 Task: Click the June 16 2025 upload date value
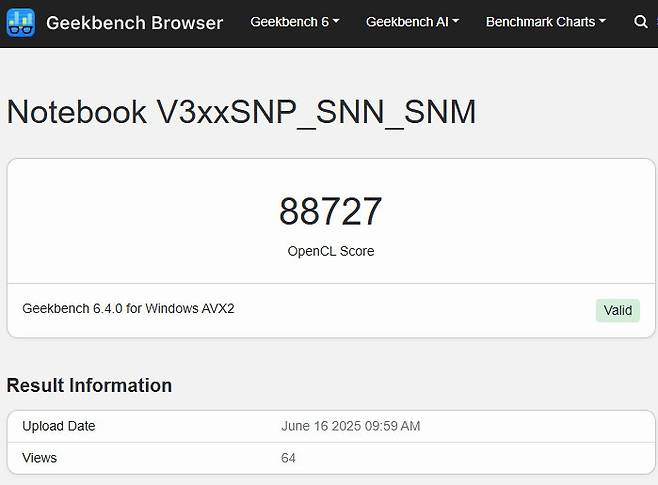pos(350,426)
